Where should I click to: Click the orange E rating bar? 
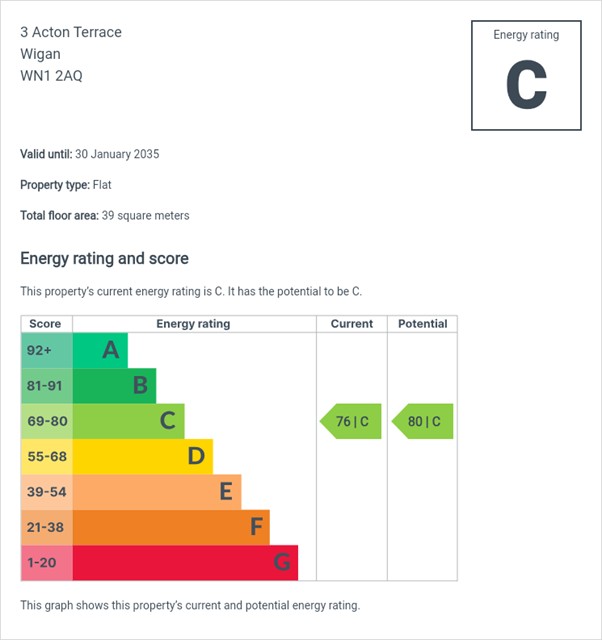156,491
